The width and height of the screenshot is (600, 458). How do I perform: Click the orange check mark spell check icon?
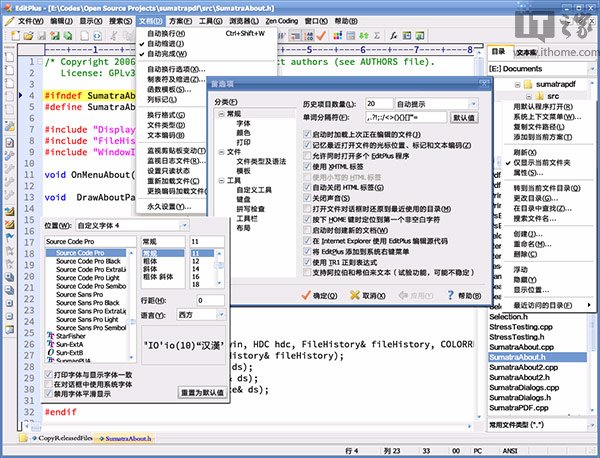(321, 36)
